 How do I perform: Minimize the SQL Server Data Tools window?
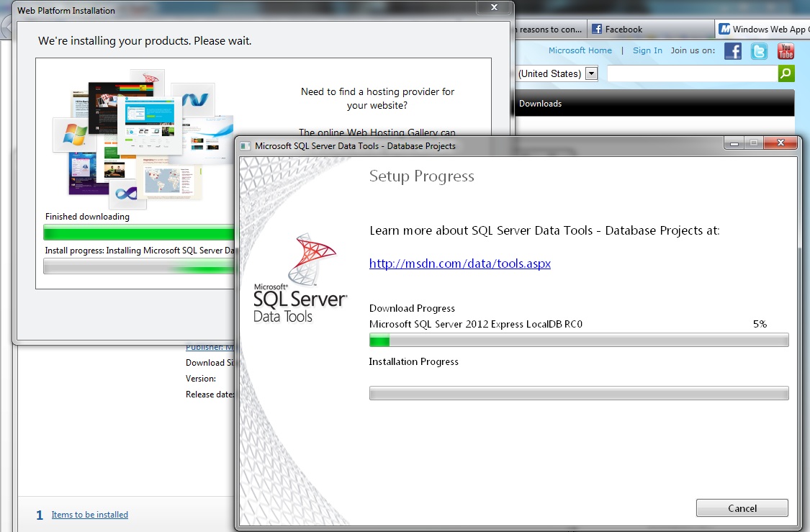tap(734, 143)
